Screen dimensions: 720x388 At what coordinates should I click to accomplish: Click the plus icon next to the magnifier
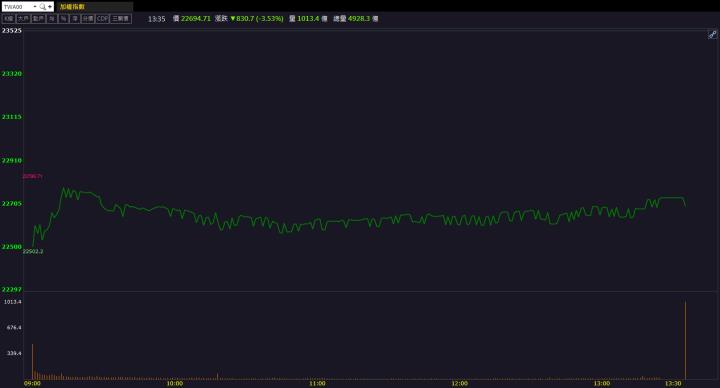pyautogui.click(x=50, y=7)
